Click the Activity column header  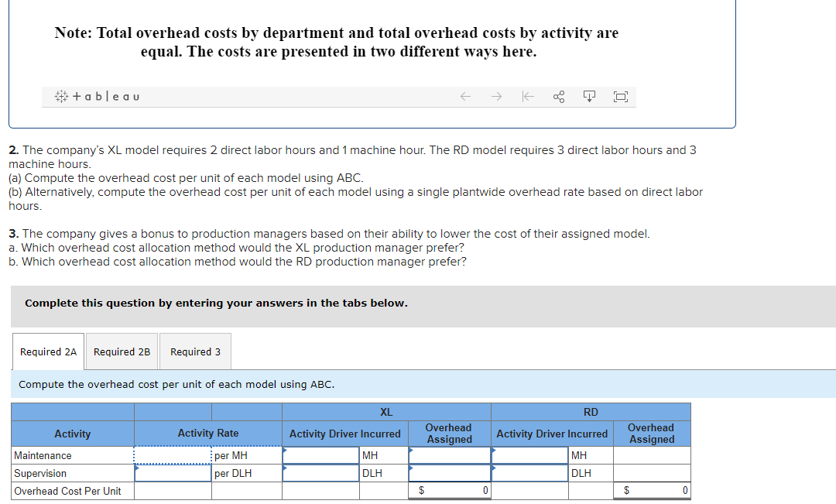click(x=73, y=434)
